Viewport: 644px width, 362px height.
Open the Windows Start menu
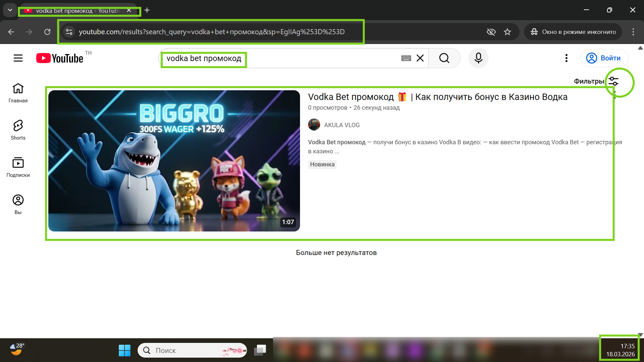125,351
